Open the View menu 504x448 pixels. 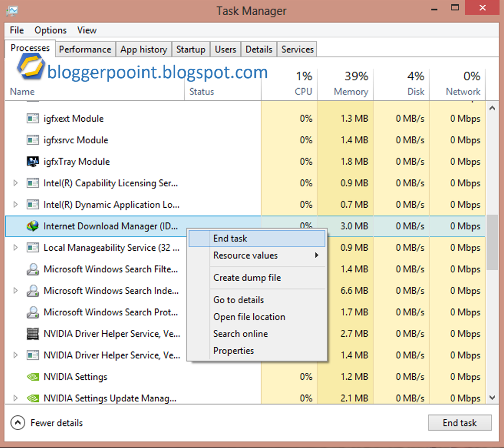point(87,30)
